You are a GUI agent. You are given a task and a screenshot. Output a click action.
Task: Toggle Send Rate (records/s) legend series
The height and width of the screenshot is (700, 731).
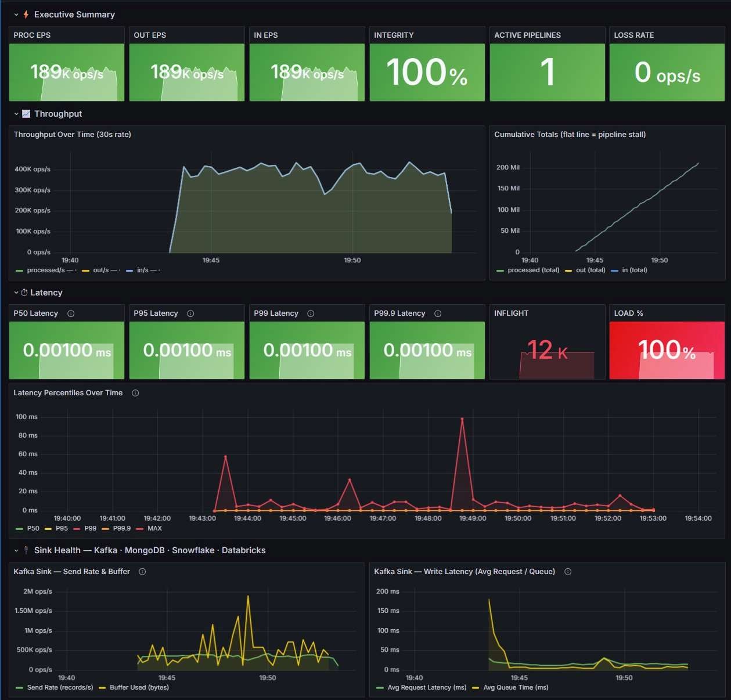click(60, 687)
